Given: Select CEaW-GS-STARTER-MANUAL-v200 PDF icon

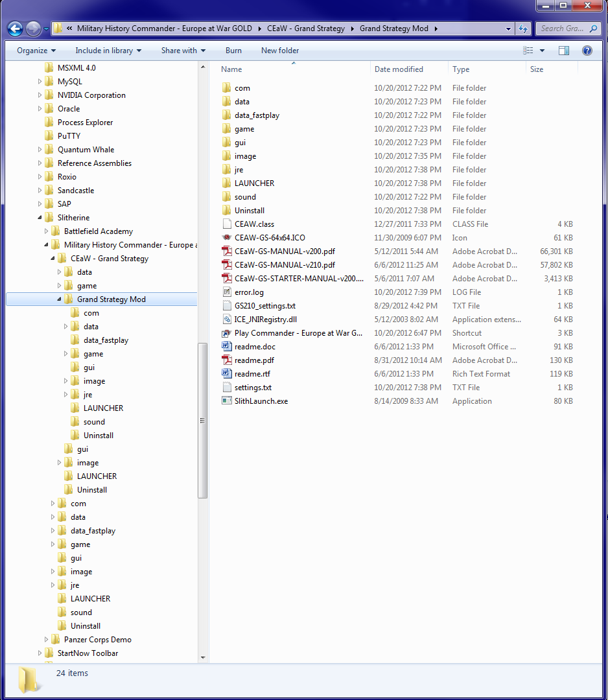Looking at the screenshot, I should pos(227,279).
